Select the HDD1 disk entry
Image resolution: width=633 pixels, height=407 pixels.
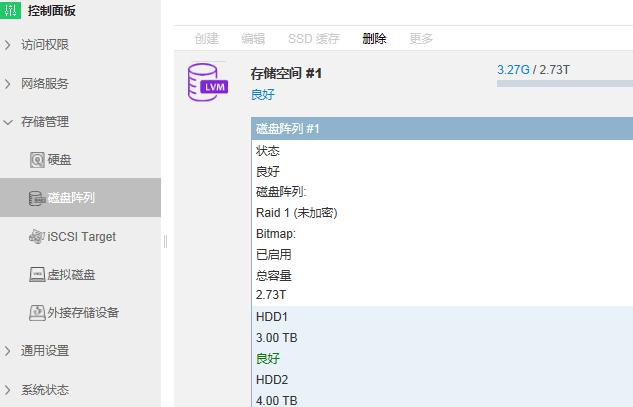click(272, 317)
